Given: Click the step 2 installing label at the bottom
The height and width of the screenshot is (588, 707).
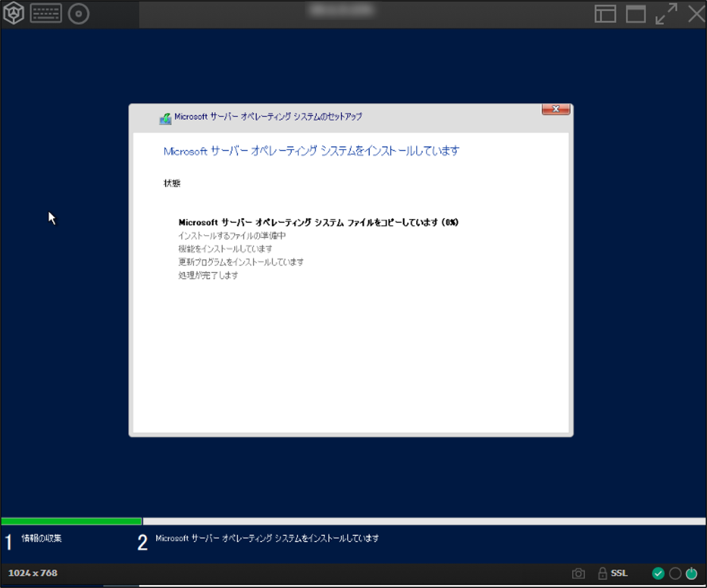Looking at the screenshot, I should point(267,539).
